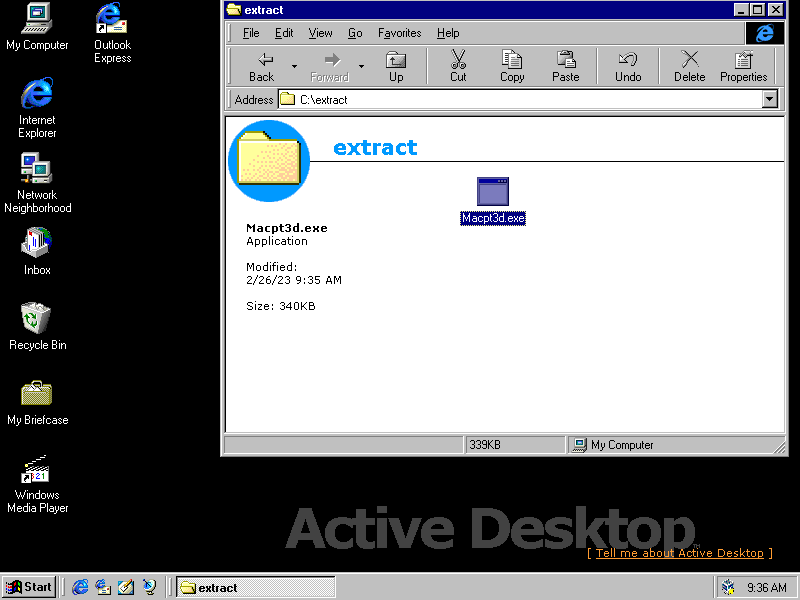800x600 pixels.
Task: Click View Channels in Quick Launch
Action: point(149,587)
